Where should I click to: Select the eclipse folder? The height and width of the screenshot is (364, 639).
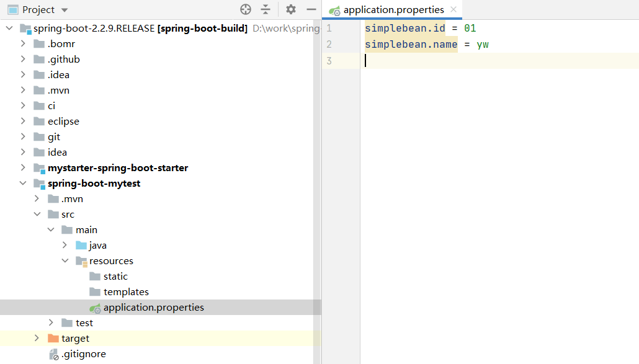[x=63, y=122]
